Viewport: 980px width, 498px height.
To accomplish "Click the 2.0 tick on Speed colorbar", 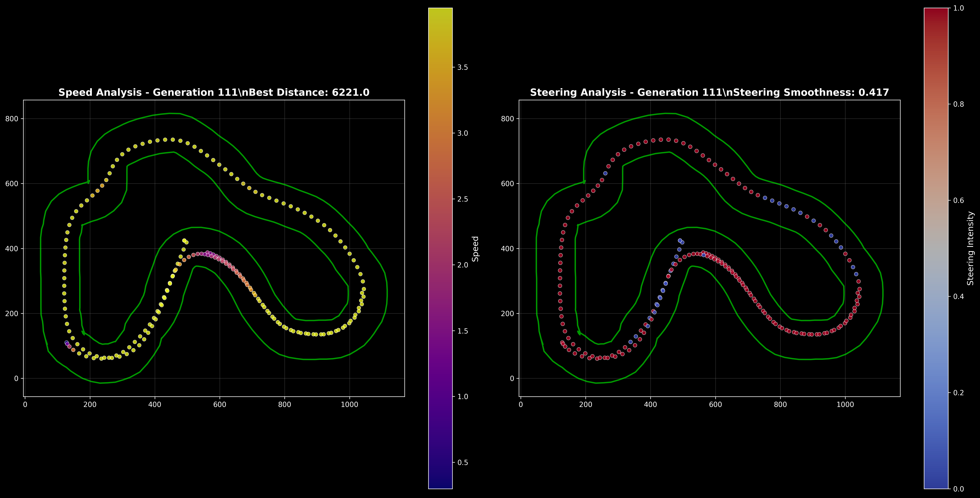I will point(463,265).
